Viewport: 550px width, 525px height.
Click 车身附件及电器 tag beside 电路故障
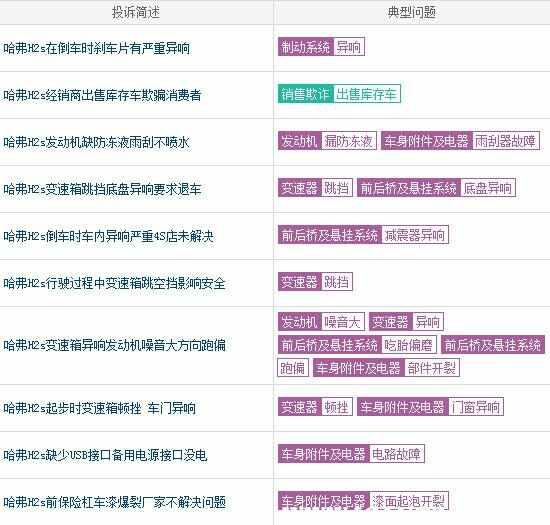click(323, 453)
